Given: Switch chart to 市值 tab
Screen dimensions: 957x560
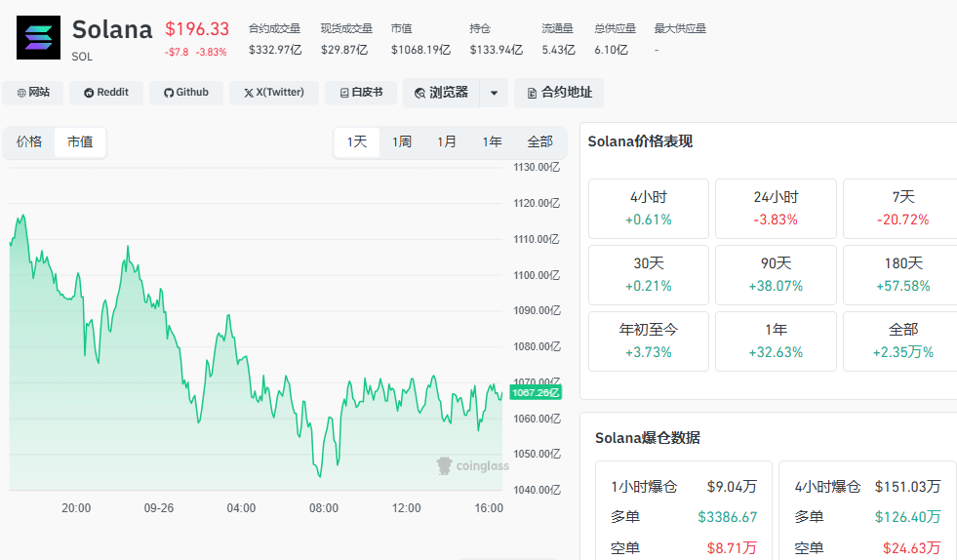Looking at the screenshot, I should coord(80,142).
